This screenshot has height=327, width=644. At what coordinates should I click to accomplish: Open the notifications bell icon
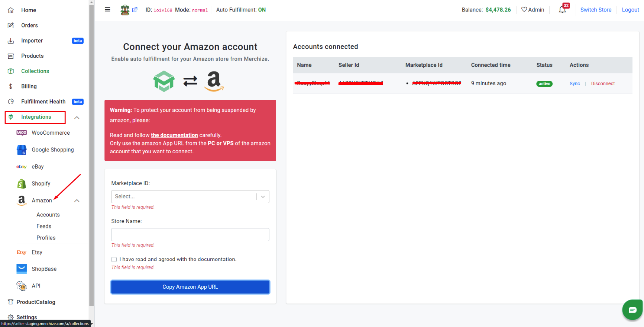click(x=562, y=10)
